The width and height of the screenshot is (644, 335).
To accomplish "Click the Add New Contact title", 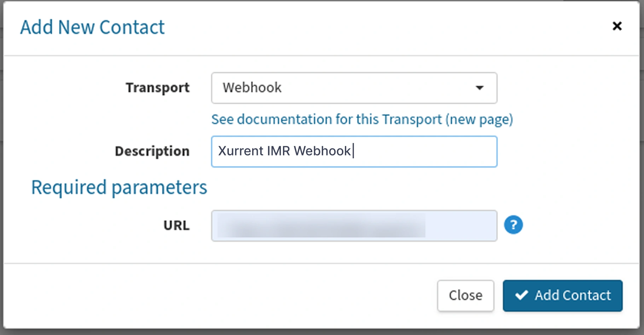I will (92, 27).
